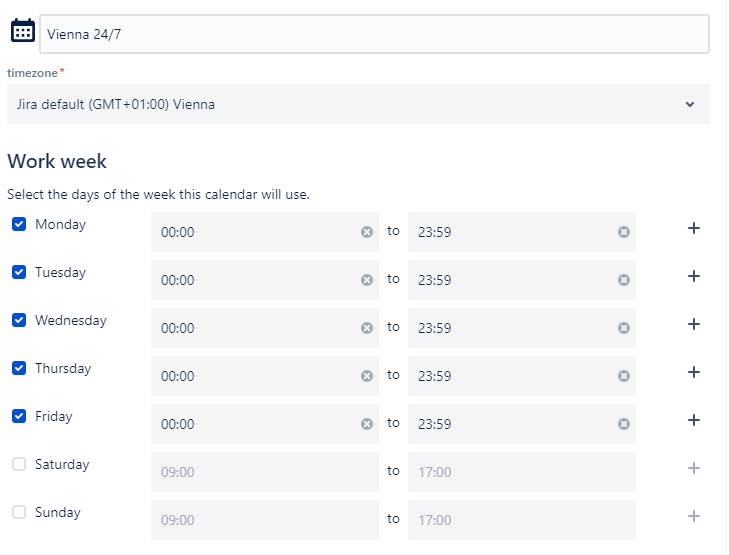This screenshot has width=729, height=555.
Task: Uncheck the Monday checkbox
Action: pyautogui.click(x=19, y=224)
